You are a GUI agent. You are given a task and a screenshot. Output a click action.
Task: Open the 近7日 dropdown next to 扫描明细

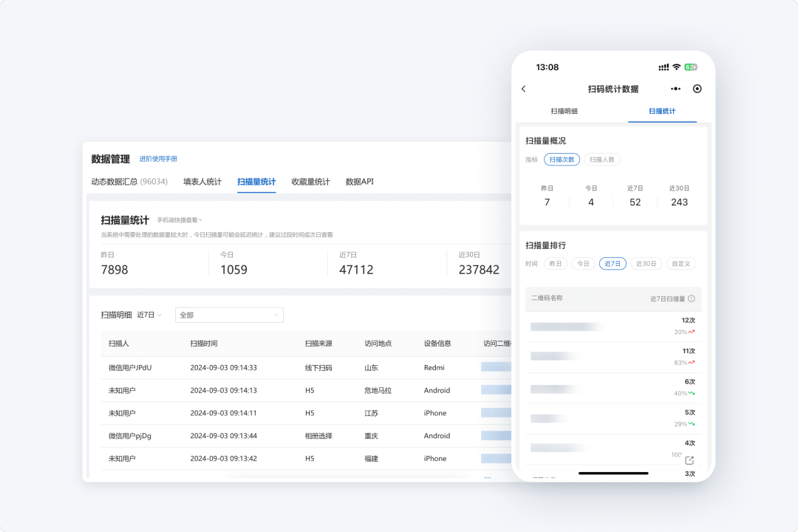coord(149,315)
